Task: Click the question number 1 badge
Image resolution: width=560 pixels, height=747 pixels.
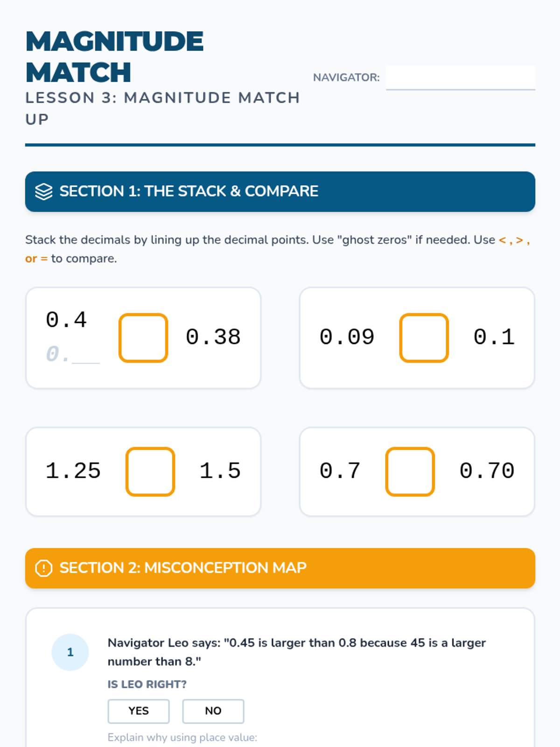Action: 70,652
